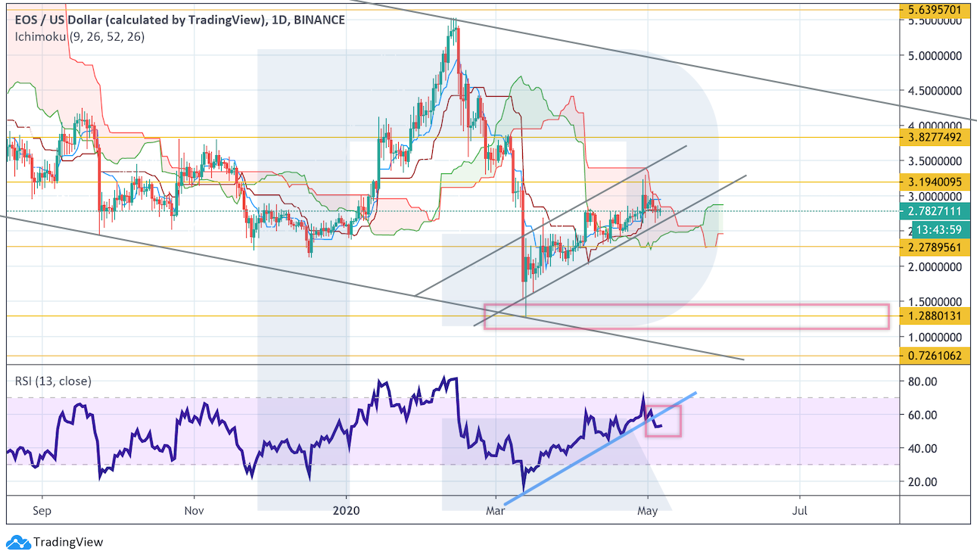
Task: Click the 5.6395701 price level label
Action: 937,10
